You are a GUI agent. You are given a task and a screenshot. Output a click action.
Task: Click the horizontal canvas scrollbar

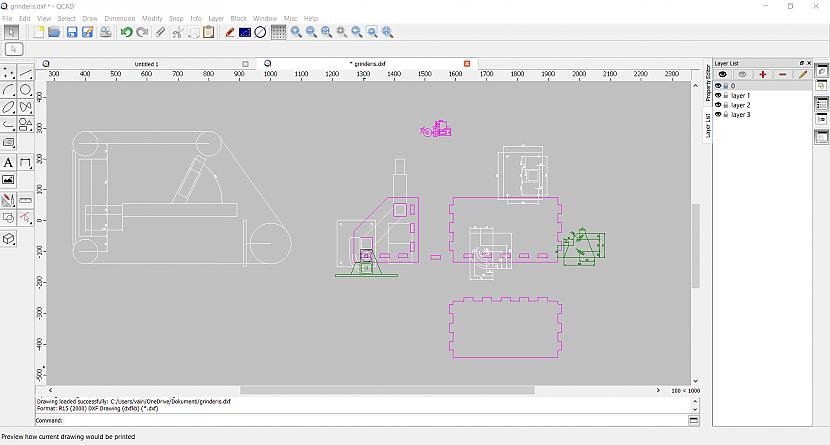(387, 390)
